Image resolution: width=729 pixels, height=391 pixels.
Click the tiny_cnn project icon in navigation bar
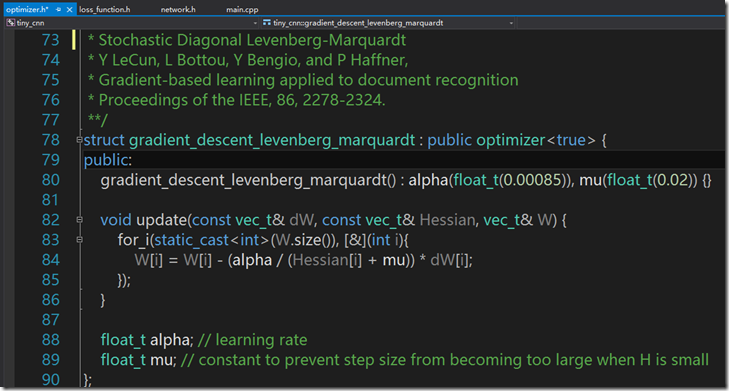(x=10, y=22)
